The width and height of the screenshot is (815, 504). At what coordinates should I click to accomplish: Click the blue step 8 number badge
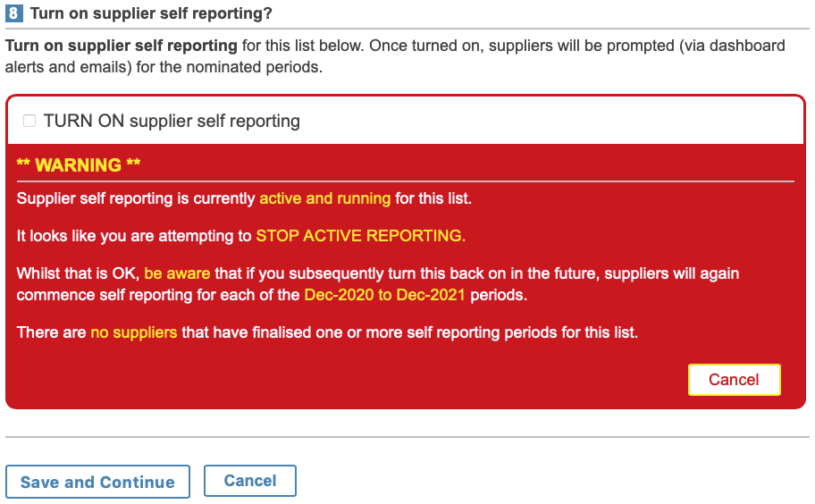14,13
